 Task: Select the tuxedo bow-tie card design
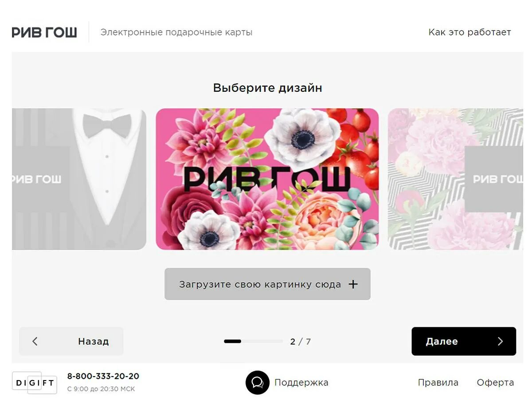[x=79, y=179]
